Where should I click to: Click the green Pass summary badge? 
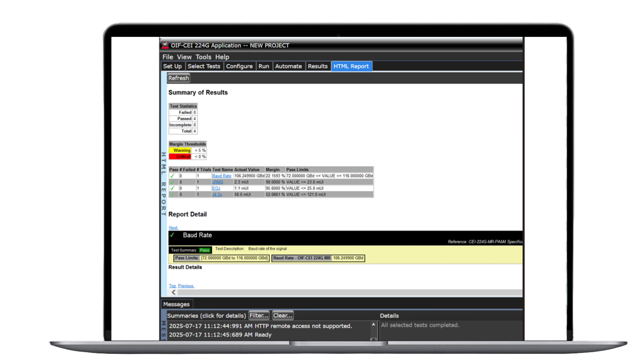click(205, 250)
